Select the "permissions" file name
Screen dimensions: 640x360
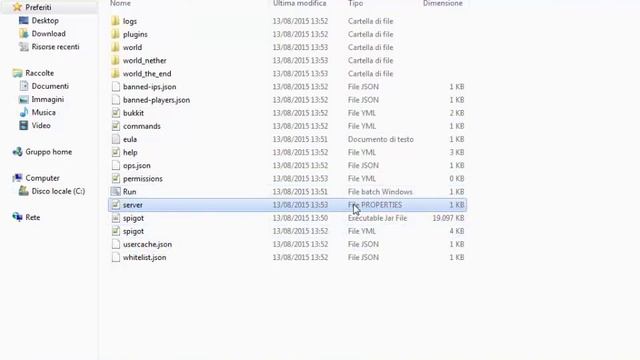(143, 178)
